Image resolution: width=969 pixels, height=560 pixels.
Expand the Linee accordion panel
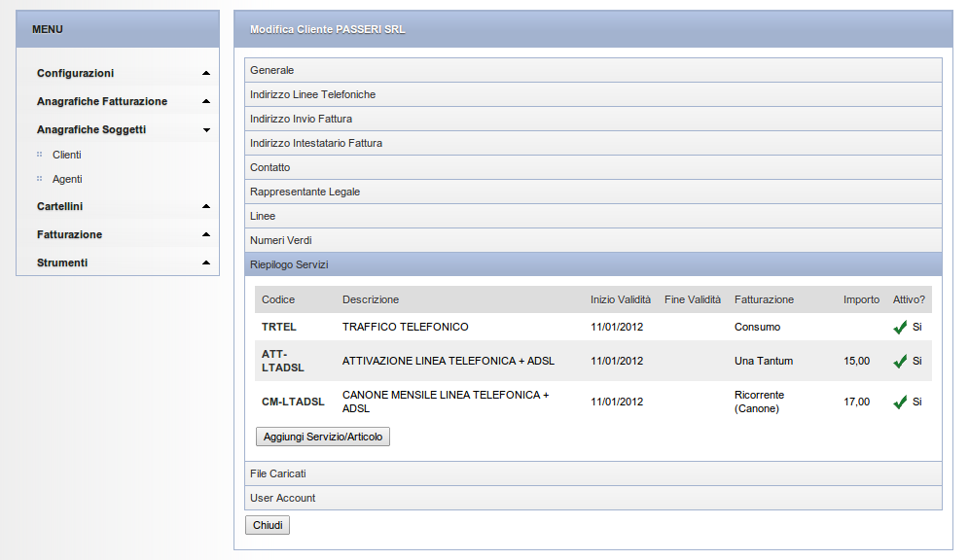[593, 216]
